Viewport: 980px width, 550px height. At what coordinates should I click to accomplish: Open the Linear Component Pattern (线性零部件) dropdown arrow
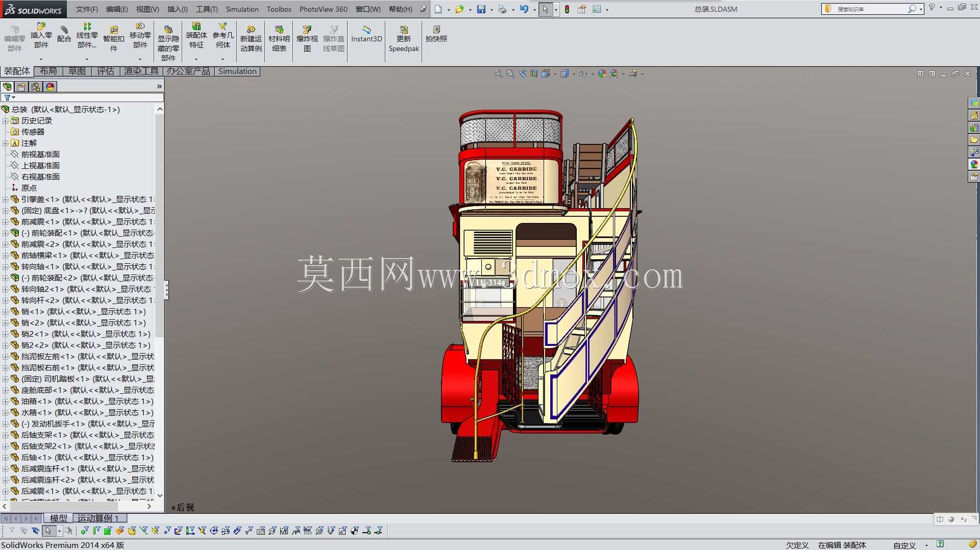click(x=87, y=59)
